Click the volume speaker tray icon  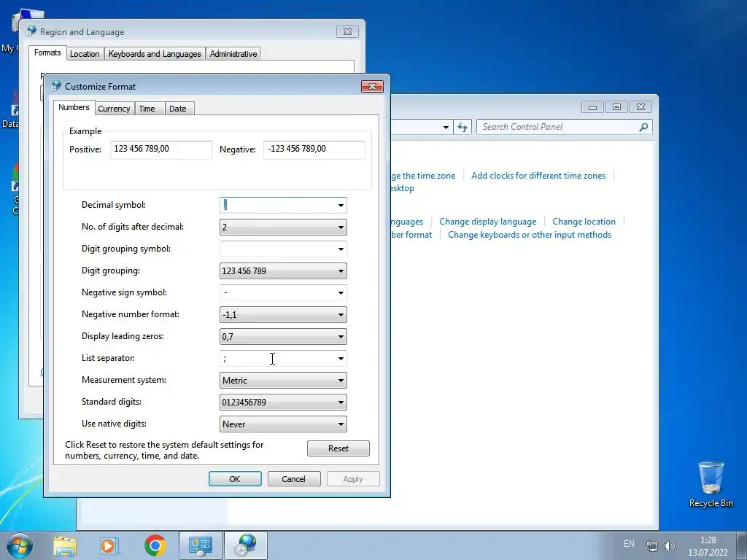(670, 546)
